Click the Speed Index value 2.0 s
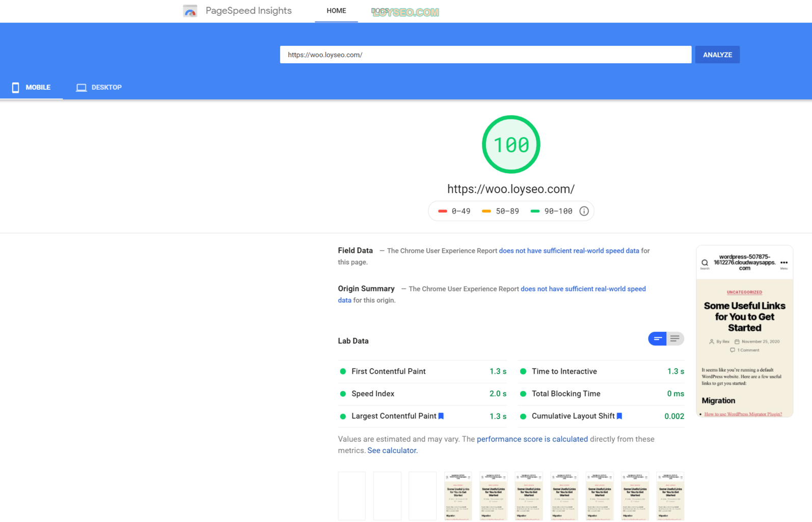The width and height of the screenshot is (812, 522). [498, 394]
